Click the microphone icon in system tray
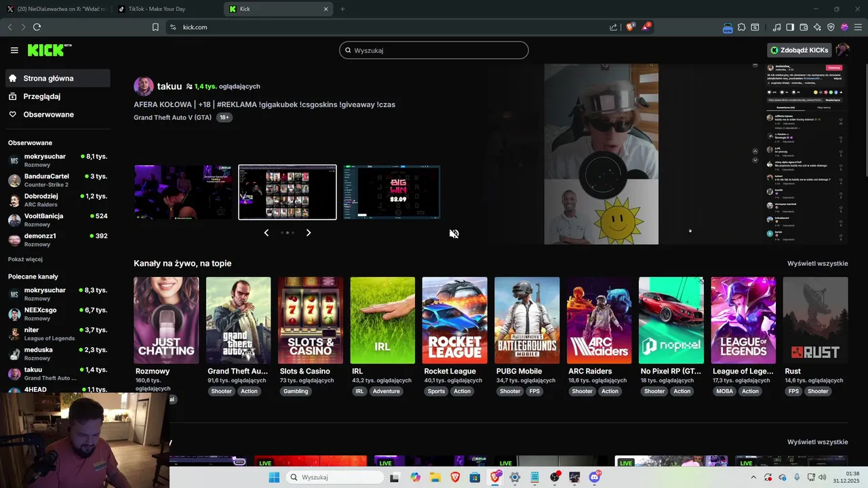The height and width of the screenshot is (488, 868). tap(797, 477)
